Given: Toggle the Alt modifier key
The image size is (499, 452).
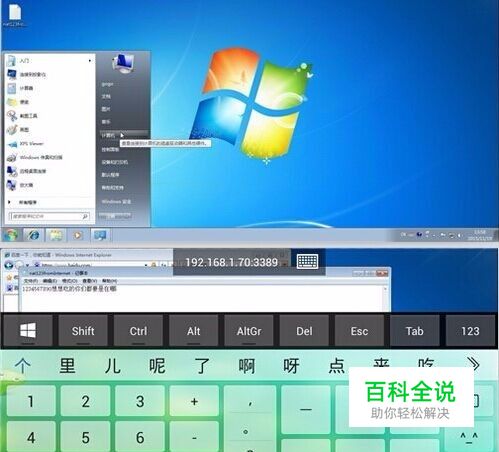Looking at the screenshot, I should 194,331.
